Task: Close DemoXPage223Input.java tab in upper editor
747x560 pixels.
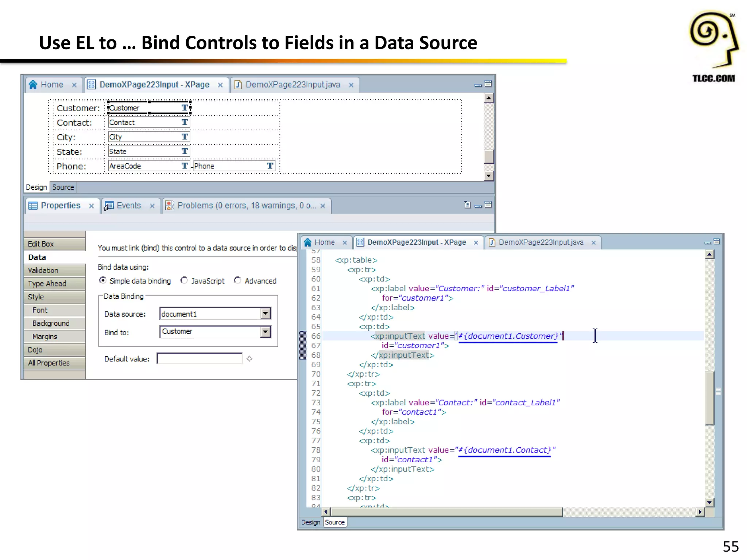Action: click(x=351, y=85)
